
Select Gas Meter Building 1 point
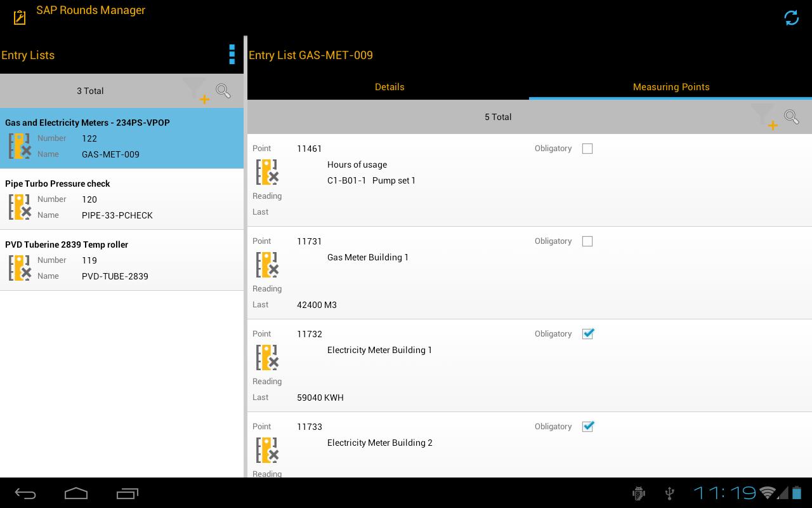click(x=530, y=273)
